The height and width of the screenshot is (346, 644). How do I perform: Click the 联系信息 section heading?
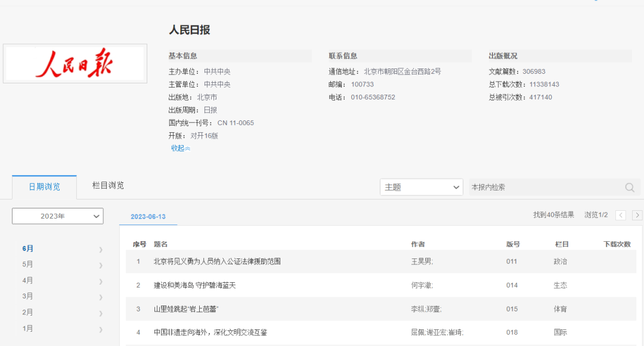point(343,56)
